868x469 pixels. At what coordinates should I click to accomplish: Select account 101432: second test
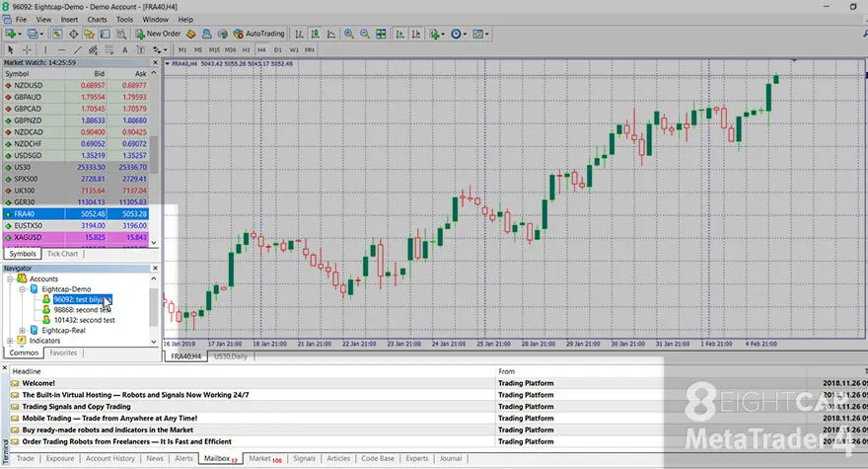pyautogui.click(x=84, y=320)
